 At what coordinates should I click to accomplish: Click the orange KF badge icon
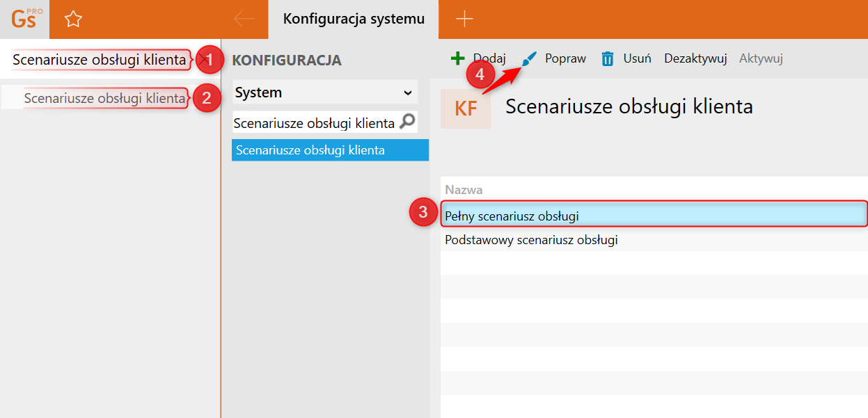[x=466, y=108]
